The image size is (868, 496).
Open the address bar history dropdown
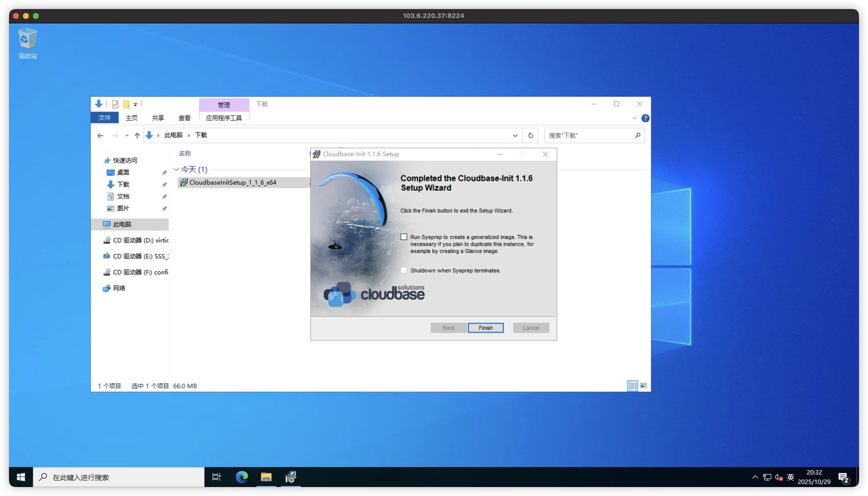tap(515, 135)
